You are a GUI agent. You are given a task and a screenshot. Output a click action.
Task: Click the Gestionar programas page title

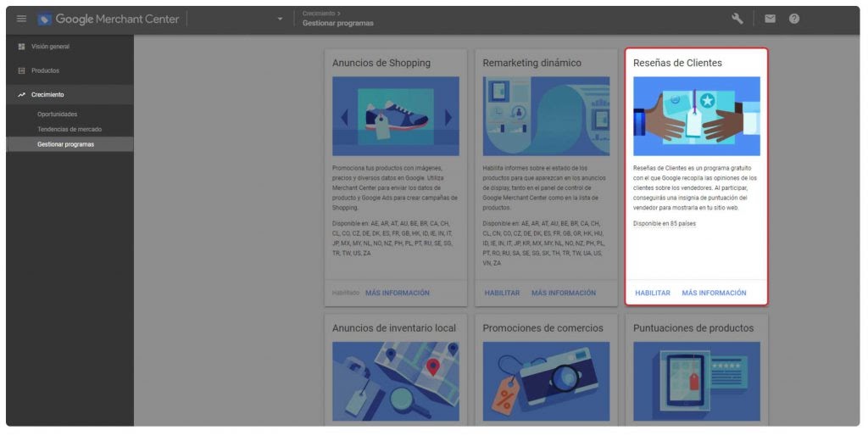(x=337, y=23)
